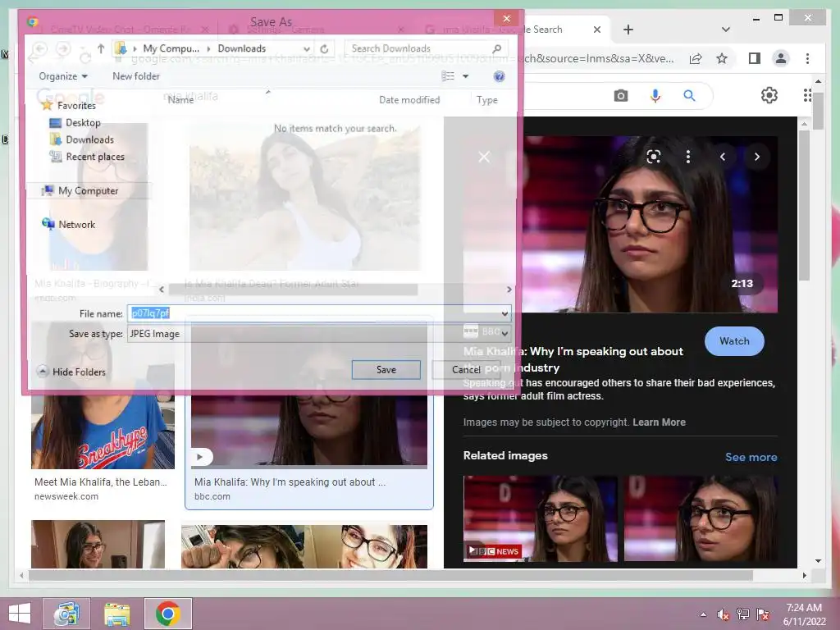The height and width of the screenshot is (630, 840).
Task: Click the blue Google search magnifier icon
Action: tap(689, 96)
